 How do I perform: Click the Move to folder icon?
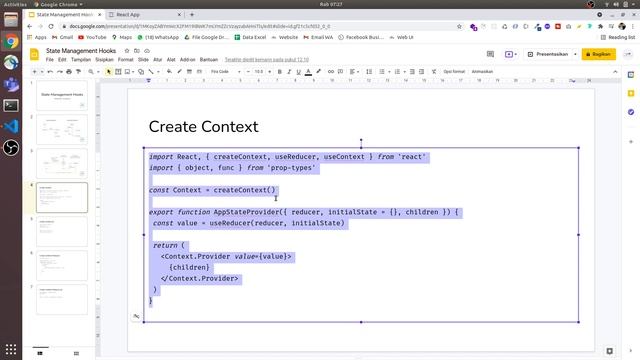pyautogui.click(x=137, y=51)
